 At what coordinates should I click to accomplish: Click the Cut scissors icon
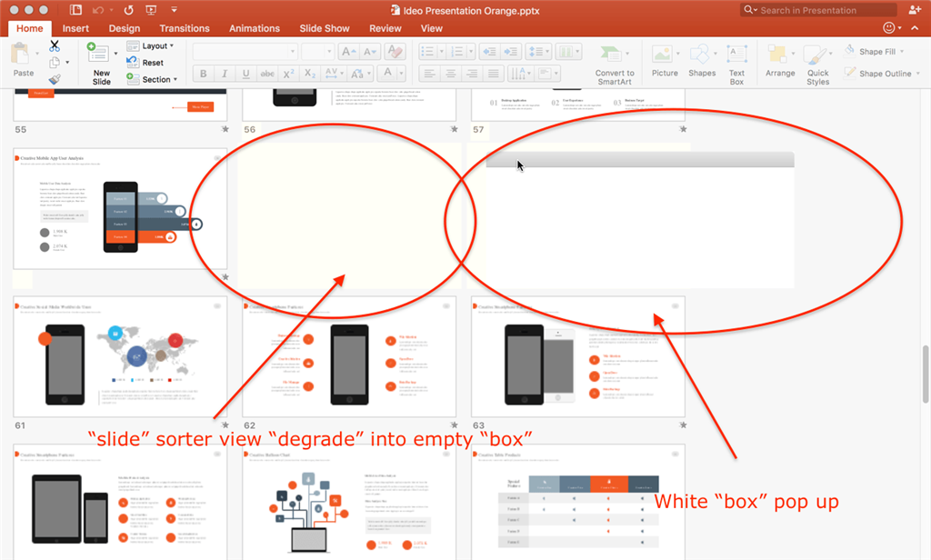coord(55,45)
